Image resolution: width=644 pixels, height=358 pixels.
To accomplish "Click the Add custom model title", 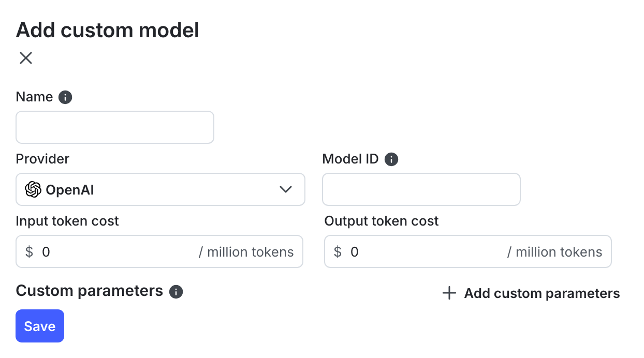I will (x=107, y=30).
